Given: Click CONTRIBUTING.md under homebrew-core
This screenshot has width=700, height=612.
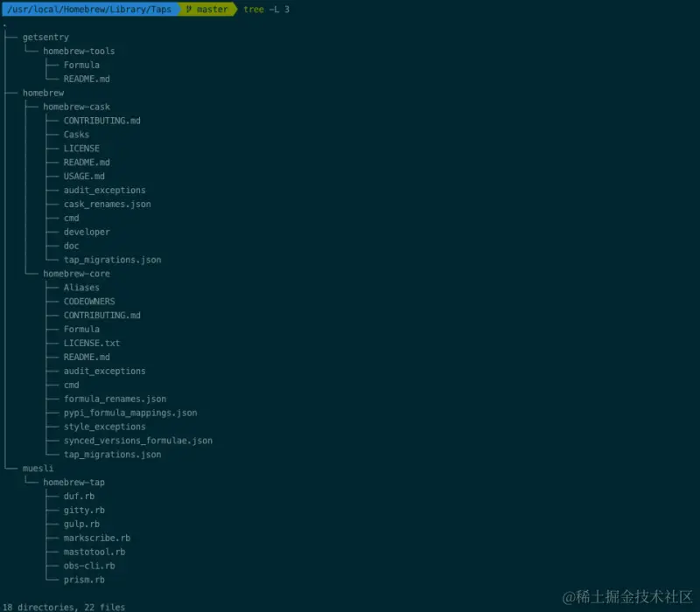Looking at the screenshot, I should [x=102, y=316].
